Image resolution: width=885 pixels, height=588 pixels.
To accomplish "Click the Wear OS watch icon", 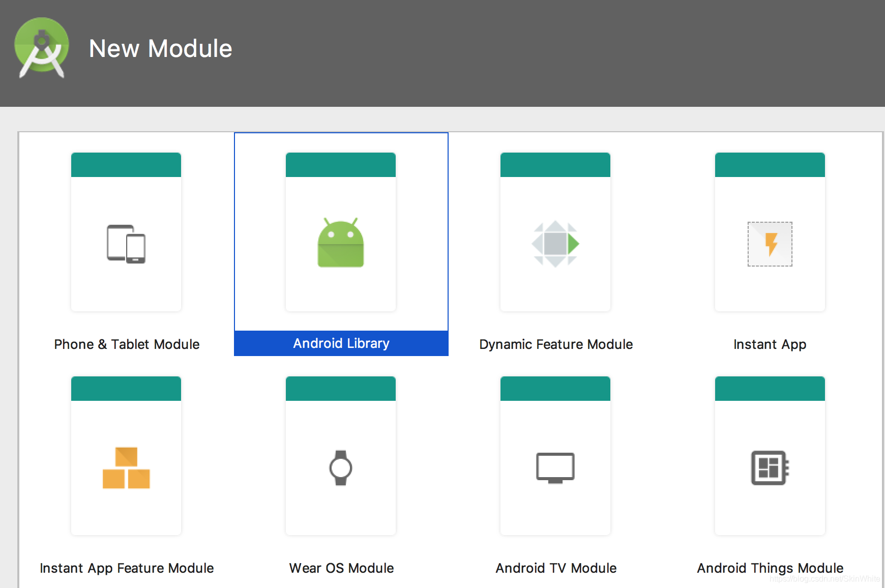I will pos(341,468).
